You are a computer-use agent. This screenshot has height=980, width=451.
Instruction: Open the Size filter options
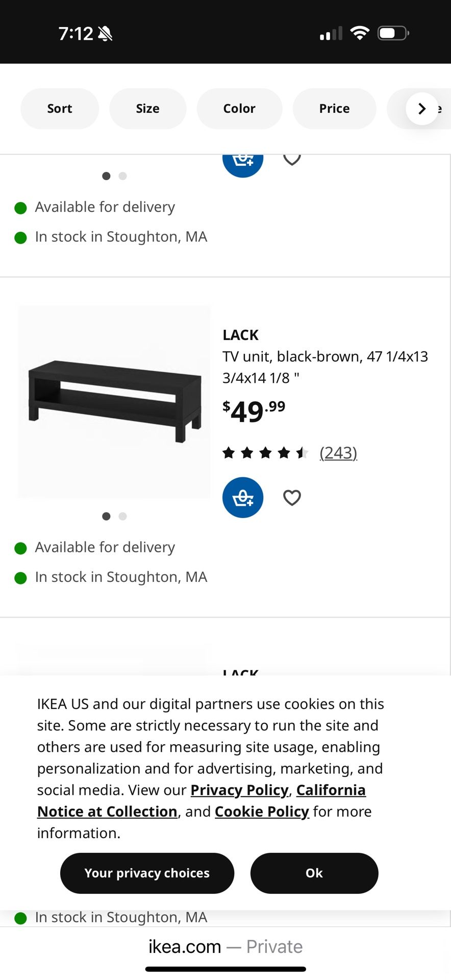[147, 109]
